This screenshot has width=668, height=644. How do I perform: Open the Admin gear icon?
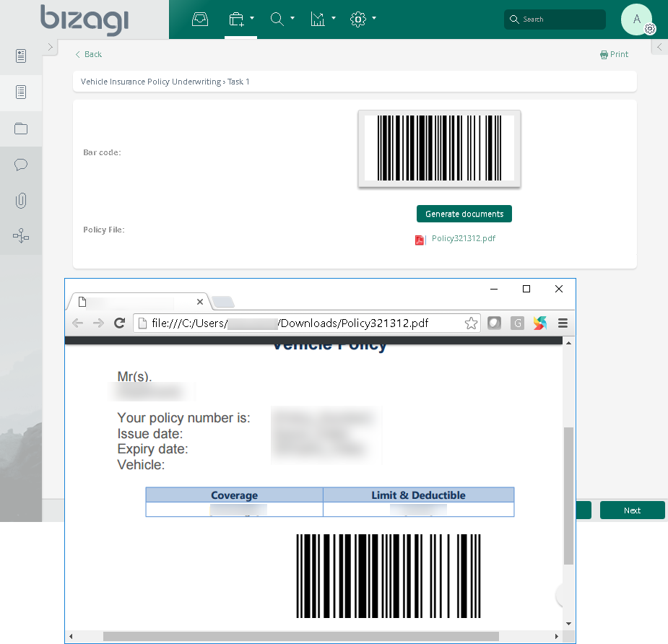pyautogui.click(x=358, y=19)
